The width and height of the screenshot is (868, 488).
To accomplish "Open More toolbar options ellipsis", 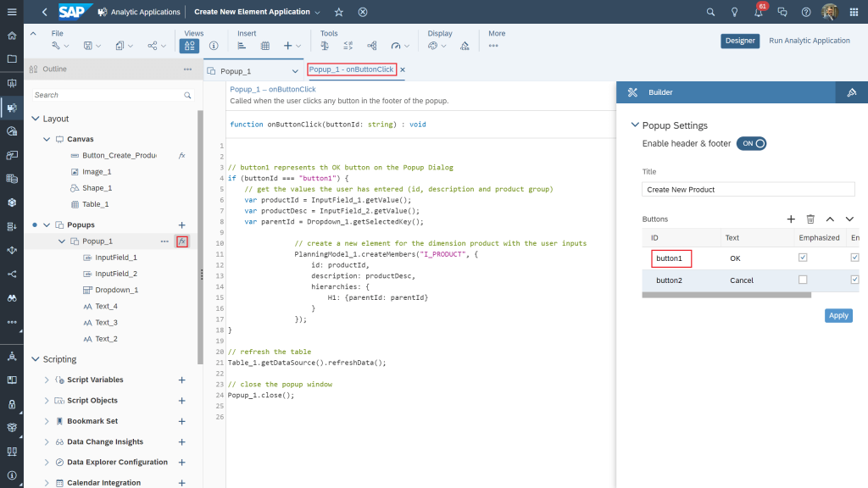I will coord(493,46).
